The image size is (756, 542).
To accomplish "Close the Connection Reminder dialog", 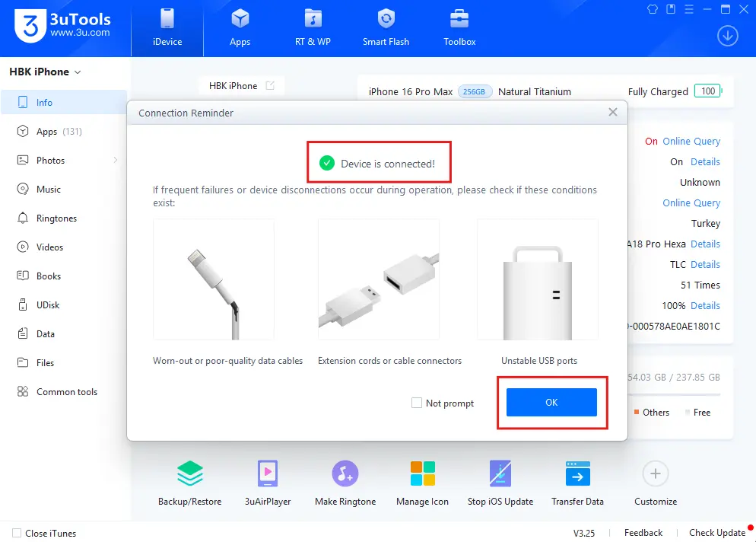I will coord(613,113).
